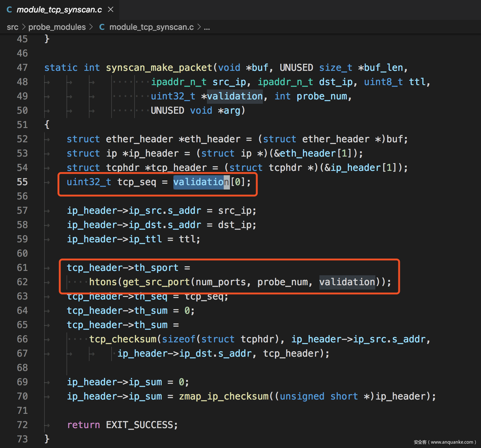Click the htons call on line 62
481x448 pixels.
[x=103, y=282]
